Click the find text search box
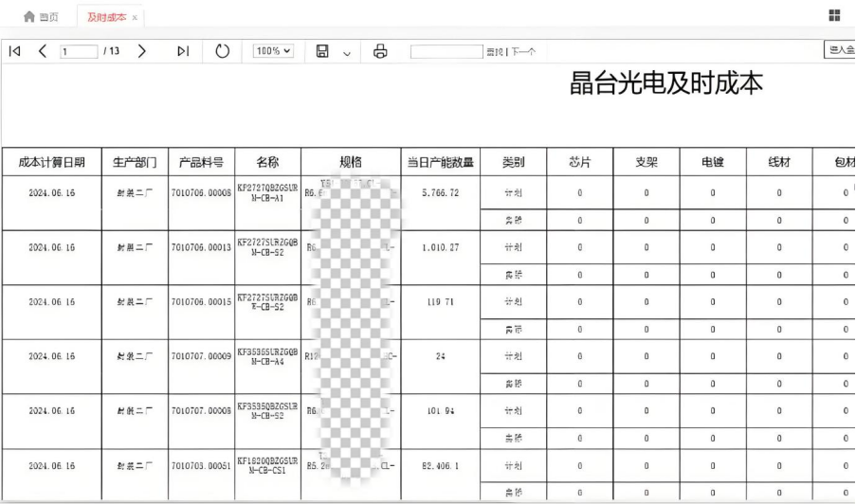Screen dimensions: 856x504 point(446,52)
